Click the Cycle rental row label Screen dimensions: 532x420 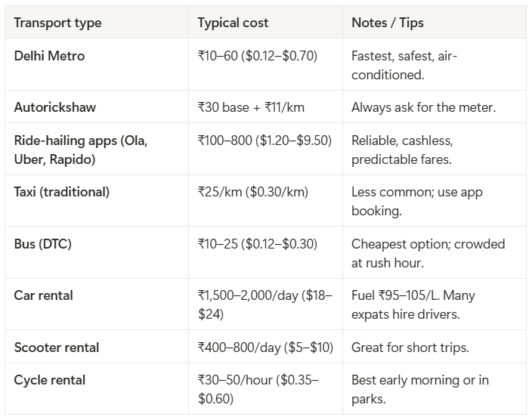coord(50,380)
